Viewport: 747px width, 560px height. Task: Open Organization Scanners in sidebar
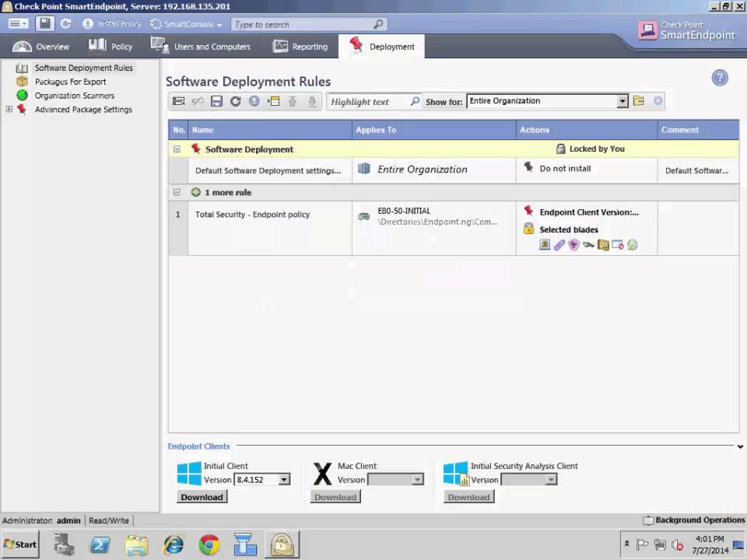pyautogui.click(x=75, y=96)
